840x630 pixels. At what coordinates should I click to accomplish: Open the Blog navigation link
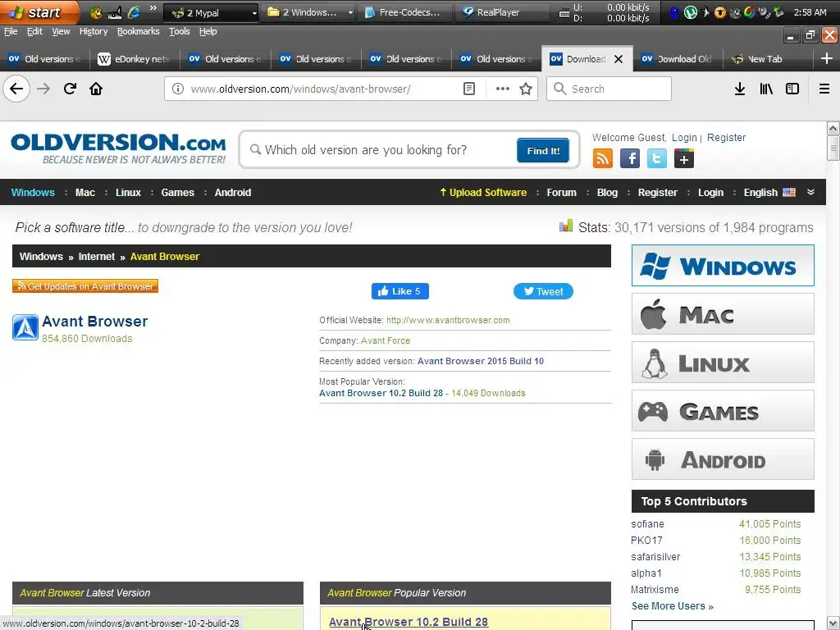point(607,192)
